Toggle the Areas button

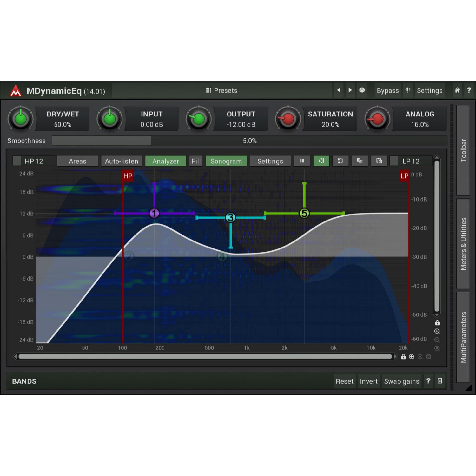click(77, 161)
